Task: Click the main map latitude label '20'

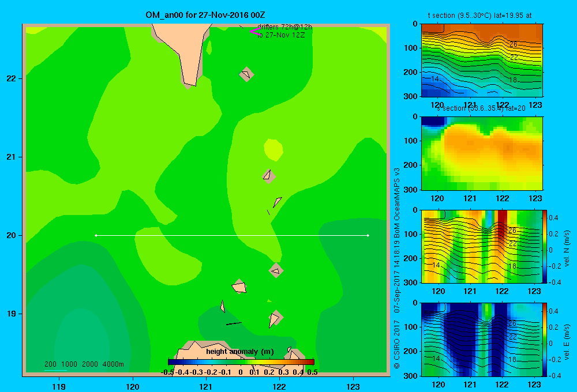Action: 12,235
